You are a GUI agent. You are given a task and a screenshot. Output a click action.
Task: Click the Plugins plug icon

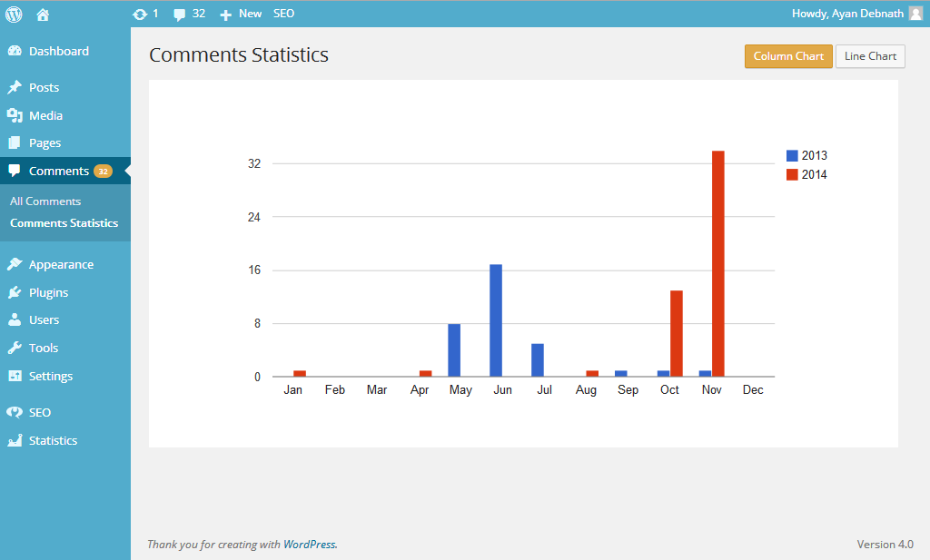coord(15,292)
